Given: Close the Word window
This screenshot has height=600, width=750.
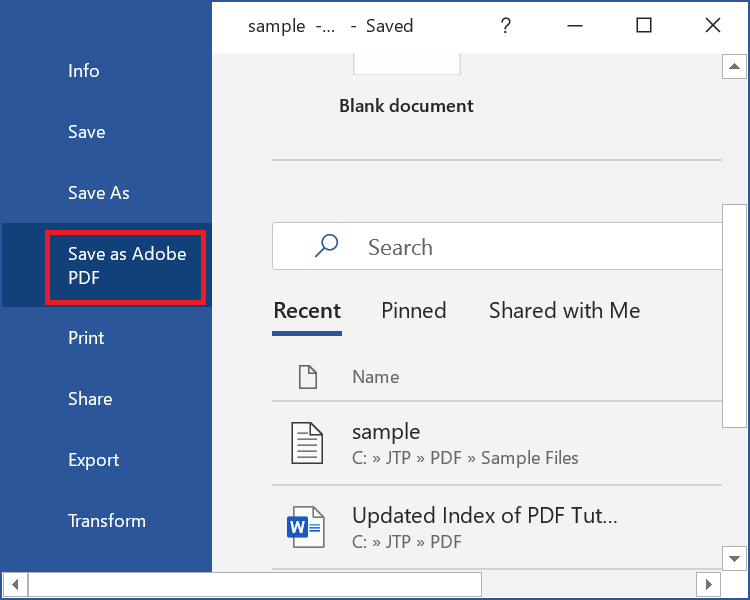Looking at the screenshot, I should [x=713, y=25].
